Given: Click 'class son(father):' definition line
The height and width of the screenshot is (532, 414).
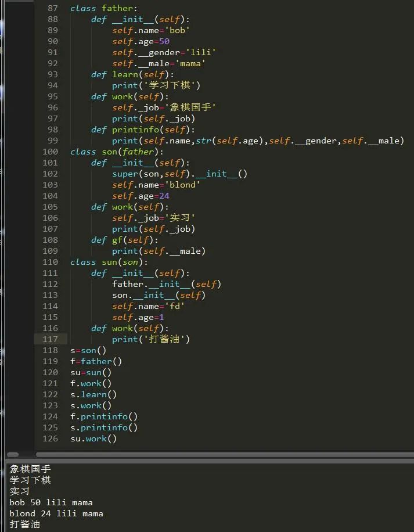Looking at the screenshot, I should 117,152.
